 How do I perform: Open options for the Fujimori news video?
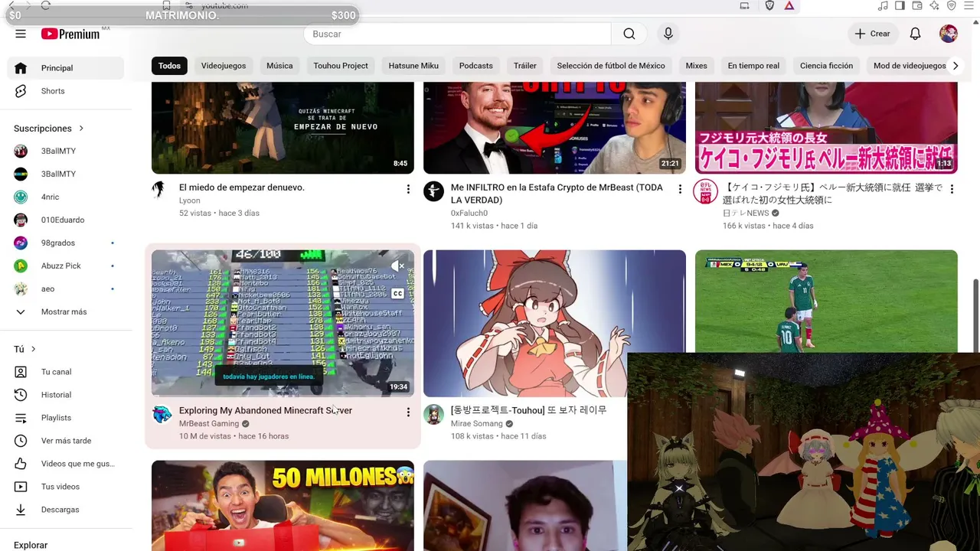pos(952,189)
